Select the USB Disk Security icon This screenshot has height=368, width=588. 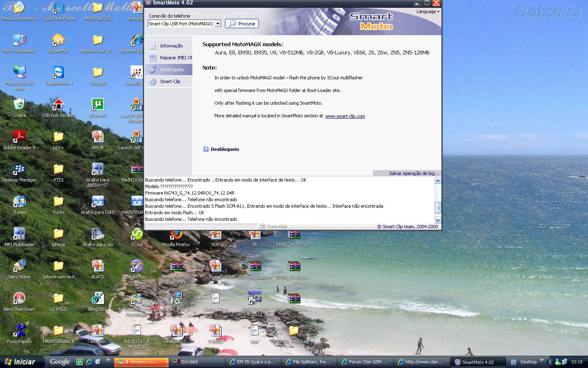click(x=58, y=108)
